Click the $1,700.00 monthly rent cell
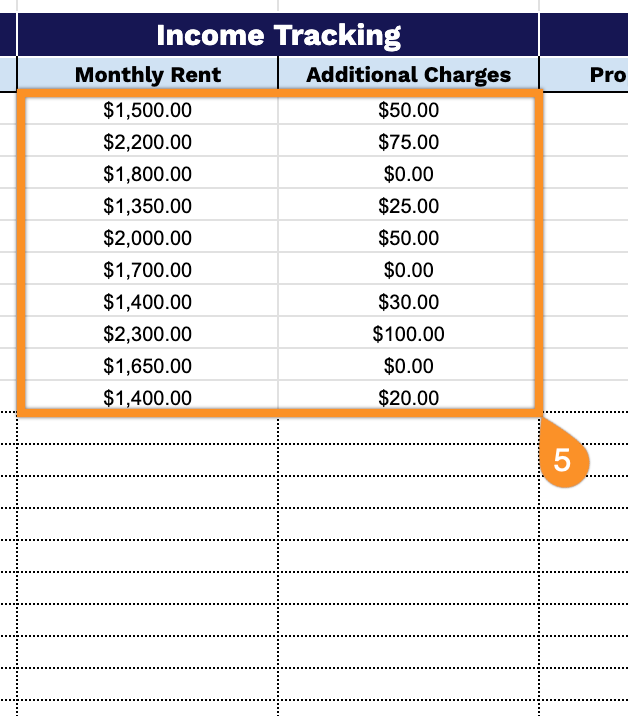Screen dimensions: 628x716 148,270
